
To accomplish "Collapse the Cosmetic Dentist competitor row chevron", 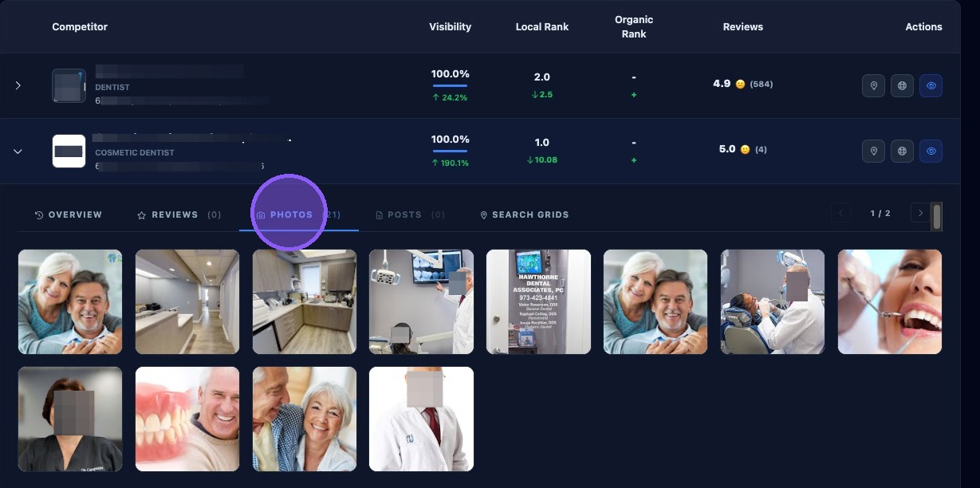I will pyautogui.click(x=18, y=152).
